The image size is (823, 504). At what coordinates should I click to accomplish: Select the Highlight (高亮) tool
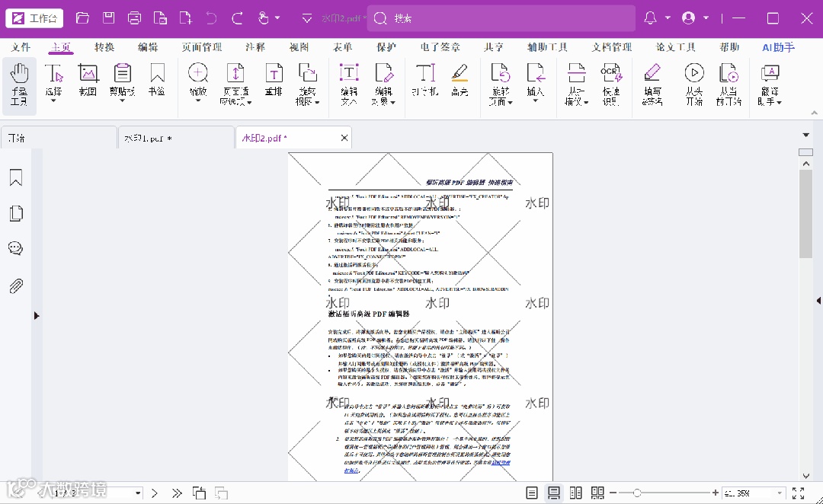click(x=460, y=80)
